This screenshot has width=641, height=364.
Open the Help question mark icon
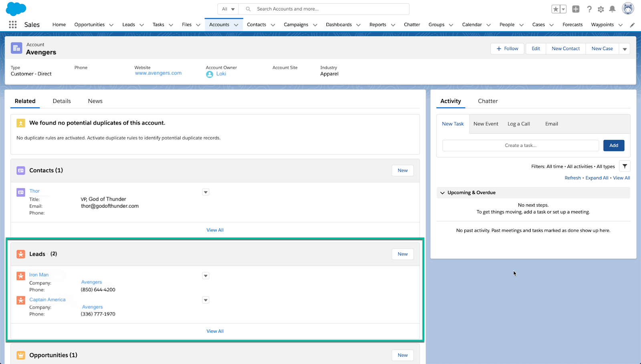(x=589, y=9)
